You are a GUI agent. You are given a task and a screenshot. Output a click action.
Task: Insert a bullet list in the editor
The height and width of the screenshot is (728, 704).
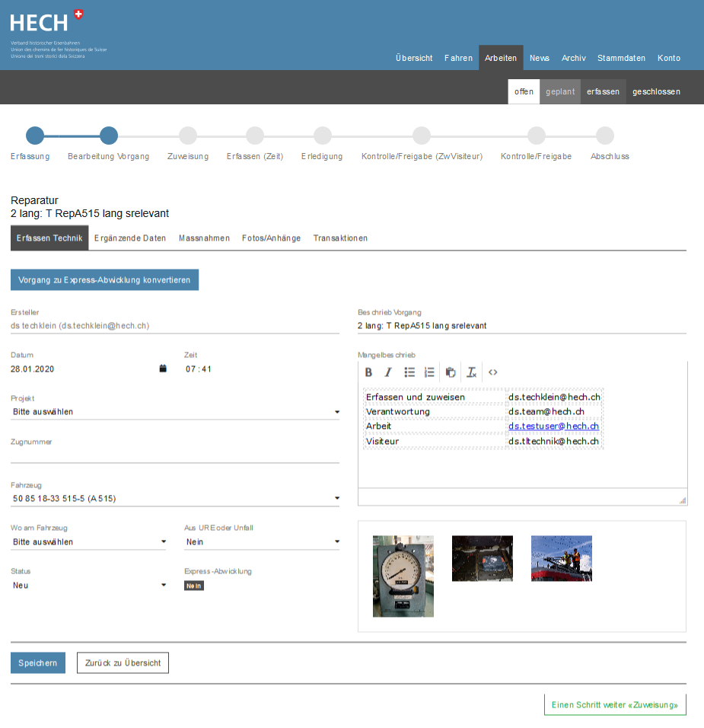click(x=409, y=372)
